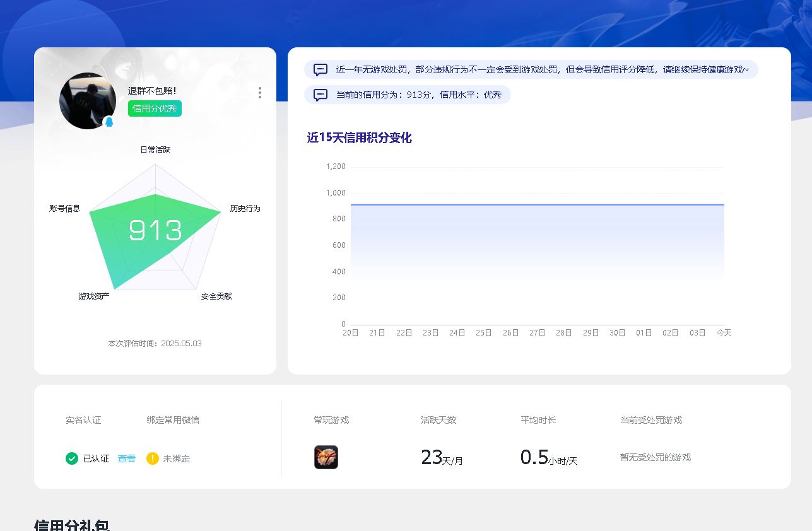Click the green verified checkmark icon
Screen dimensions: 812x531
[x=72, y=458]
